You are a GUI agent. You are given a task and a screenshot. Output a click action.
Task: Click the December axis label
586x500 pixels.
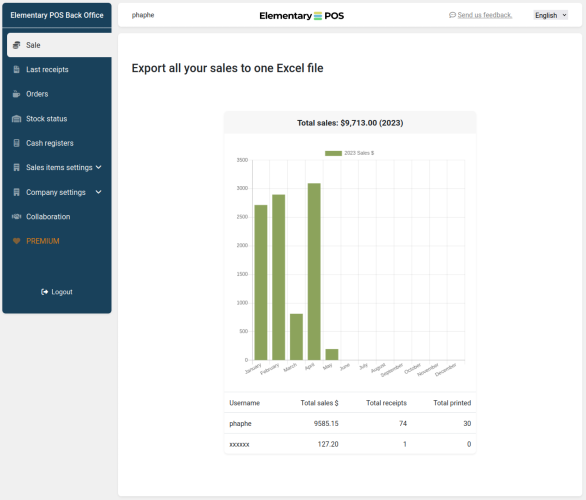coord(446,370)
